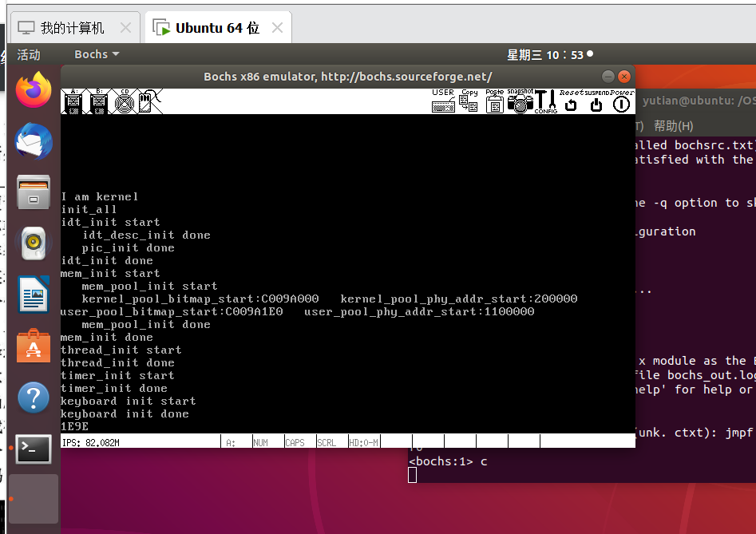Open the Bochs application menu dropdown
Image resolution: width=756 pixels, height=534 pixels.
(x=97, y=54)
